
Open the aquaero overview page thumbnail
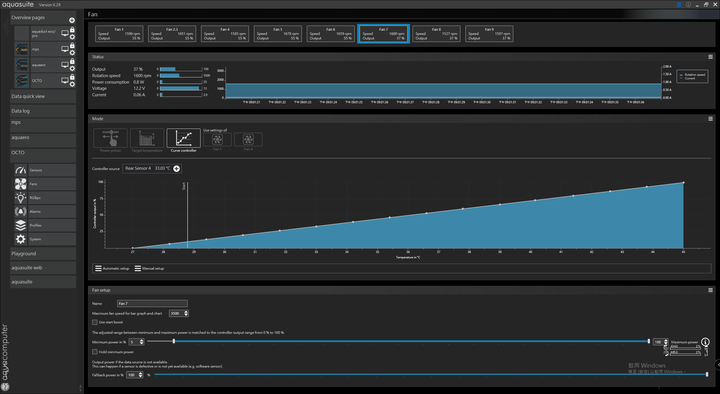point(22,64)
